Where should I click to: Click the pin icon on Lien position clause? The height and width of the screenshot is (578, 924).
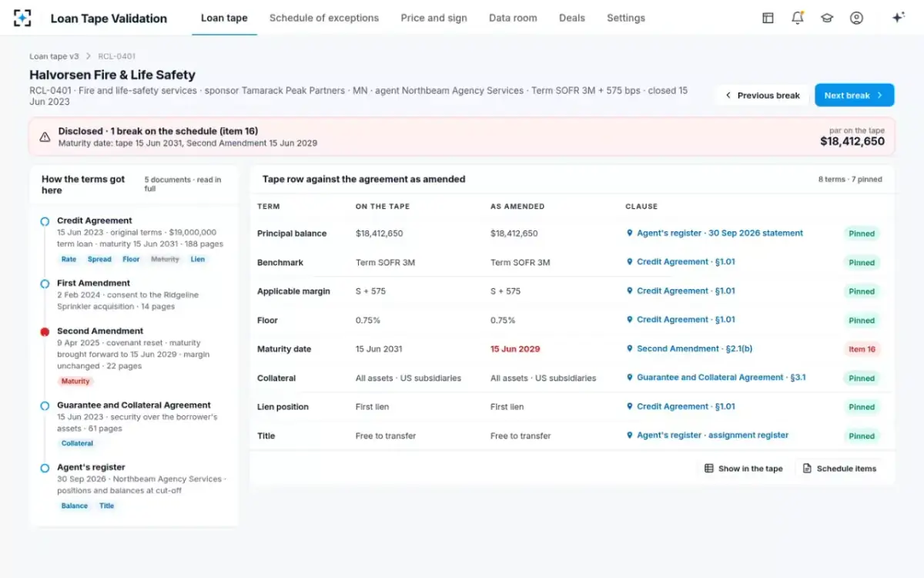tap(630, 406)
